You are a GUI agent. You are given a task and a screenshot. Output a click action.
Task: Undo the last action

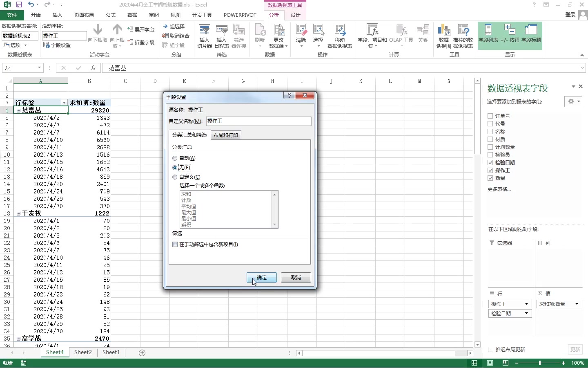point(31,4)
